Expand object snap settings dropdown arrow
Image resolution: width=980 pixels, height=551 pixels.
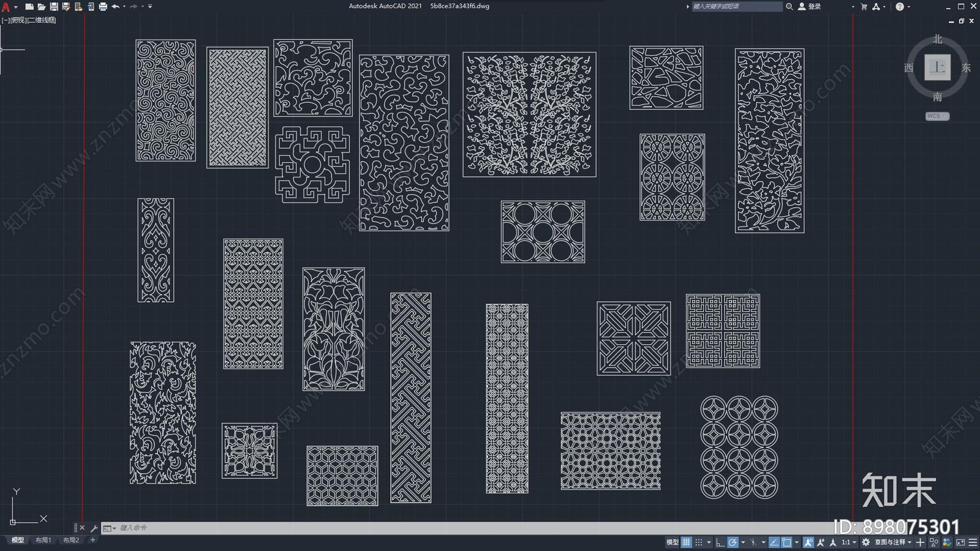point(797,542)
